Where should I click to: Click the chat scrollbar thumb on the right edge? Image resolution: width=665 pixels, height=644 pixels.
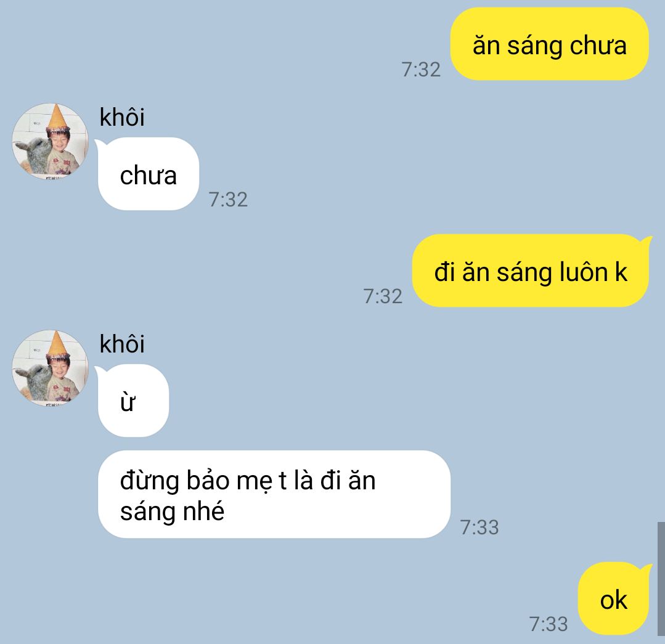click(661, 579)
